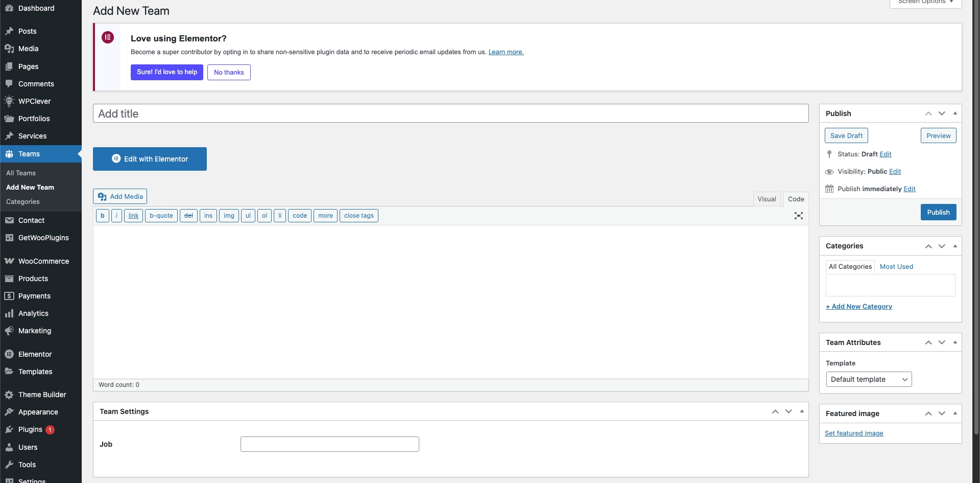Open the Default template dropdown
Image resolution: width=980 pixels, height=483 pixels.
click(869, 379)
